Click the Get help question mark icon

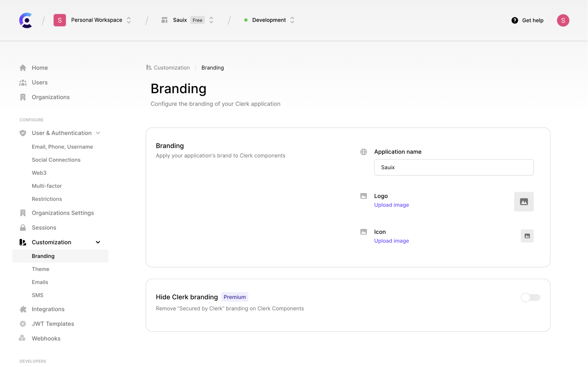(515, 20)
